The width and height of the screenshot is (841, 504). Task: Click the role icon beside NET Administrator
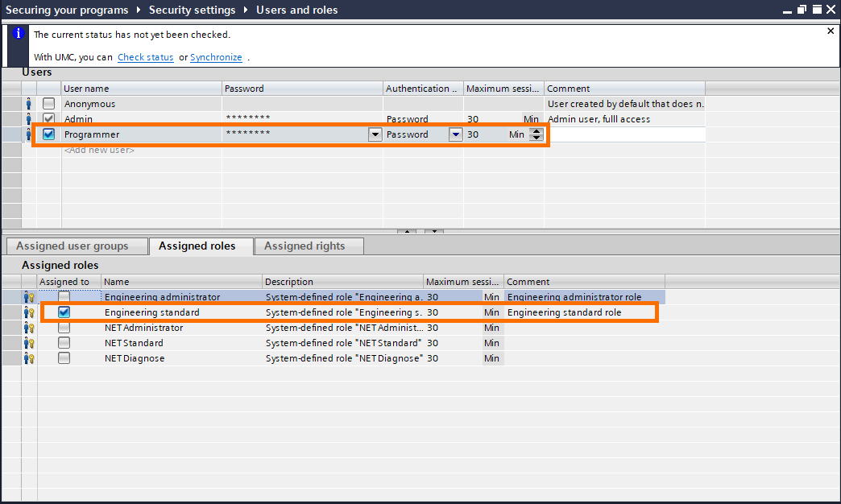[28, 328]
